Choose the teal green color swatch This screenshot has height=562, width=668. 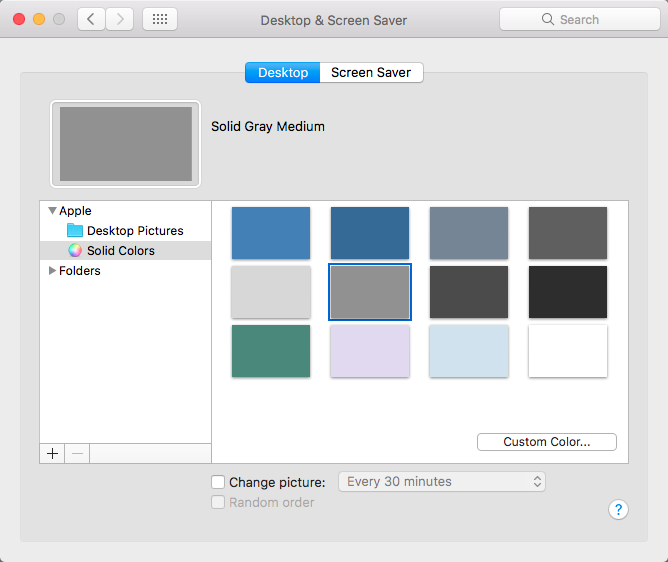(271, 351)
